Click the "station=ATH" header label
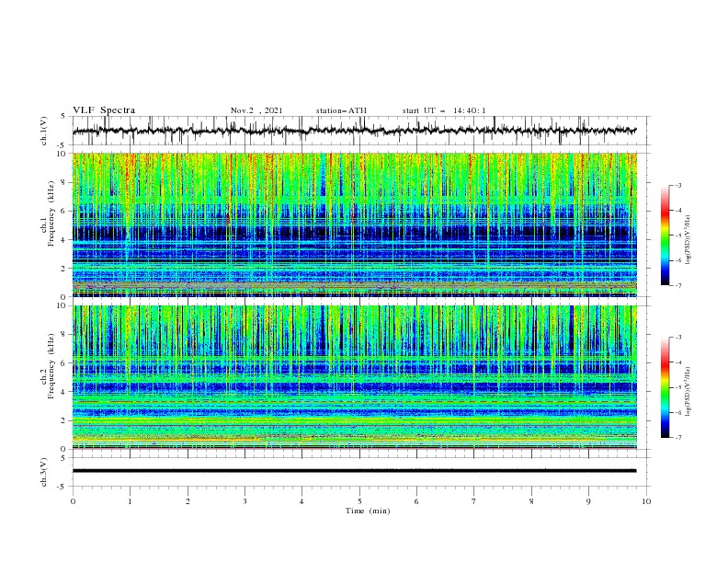Screen dimensions: 728x563 pos(341,110)
